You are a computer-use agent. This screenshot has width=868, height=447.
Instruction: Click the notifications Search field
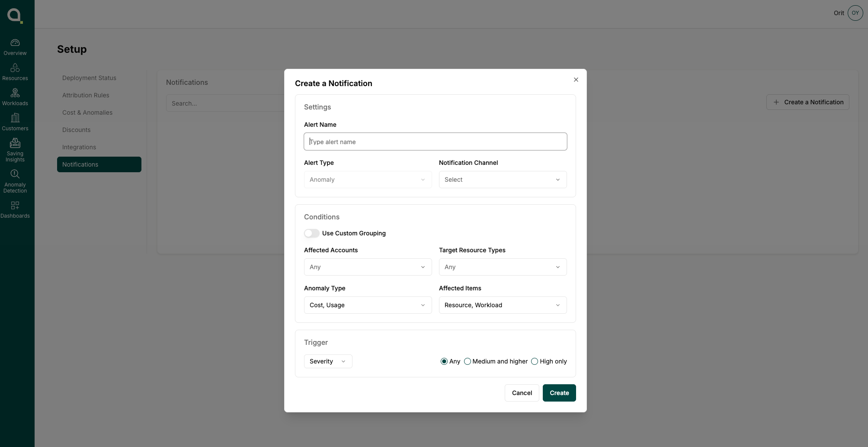tap(225, 103)
